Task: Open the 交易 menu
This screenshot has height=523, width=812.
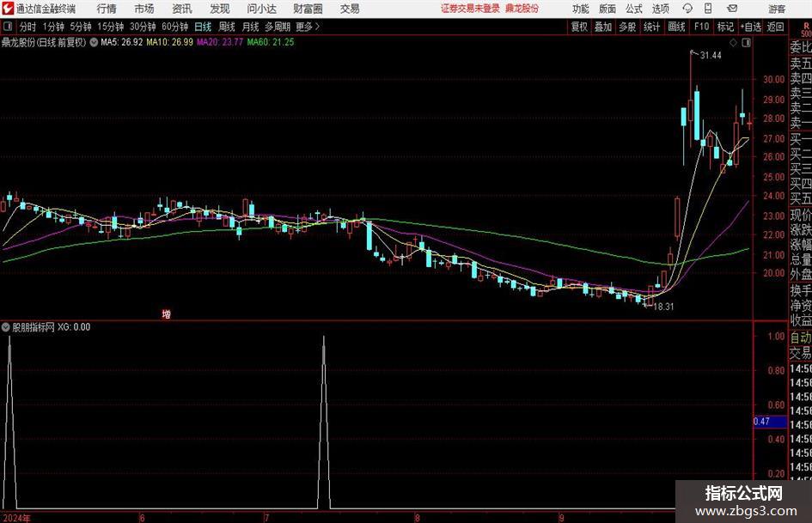Action: coord(350,9)
